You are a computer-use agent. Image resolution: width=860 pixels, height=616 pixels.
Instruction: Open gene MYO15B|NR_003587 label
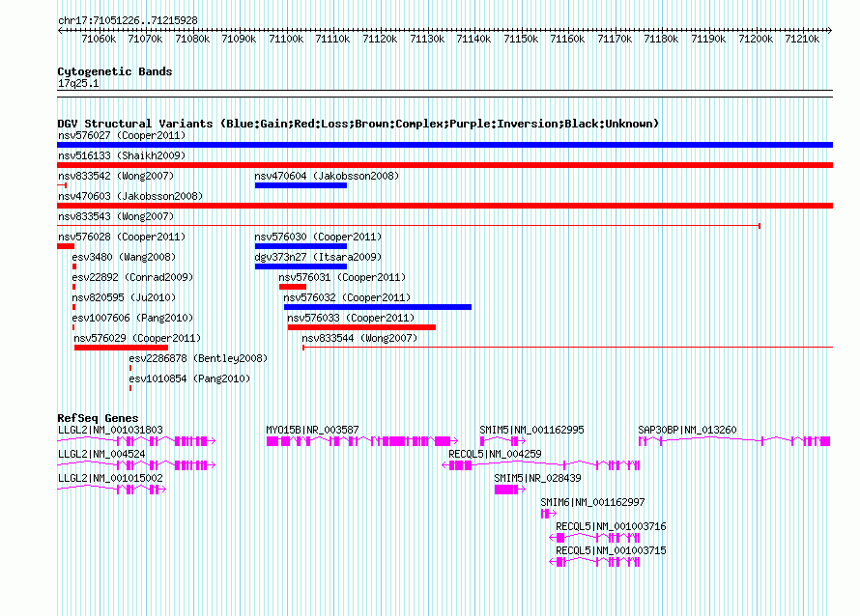[x=313, y=431]
